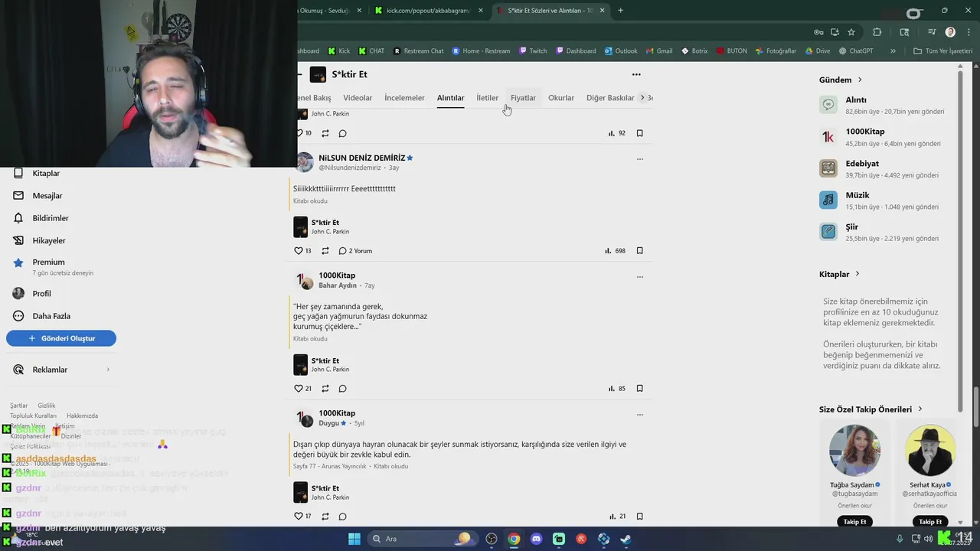The image size is (980, 551).
Task: Bookmark the post with 698 views
Action: (640, 251)
